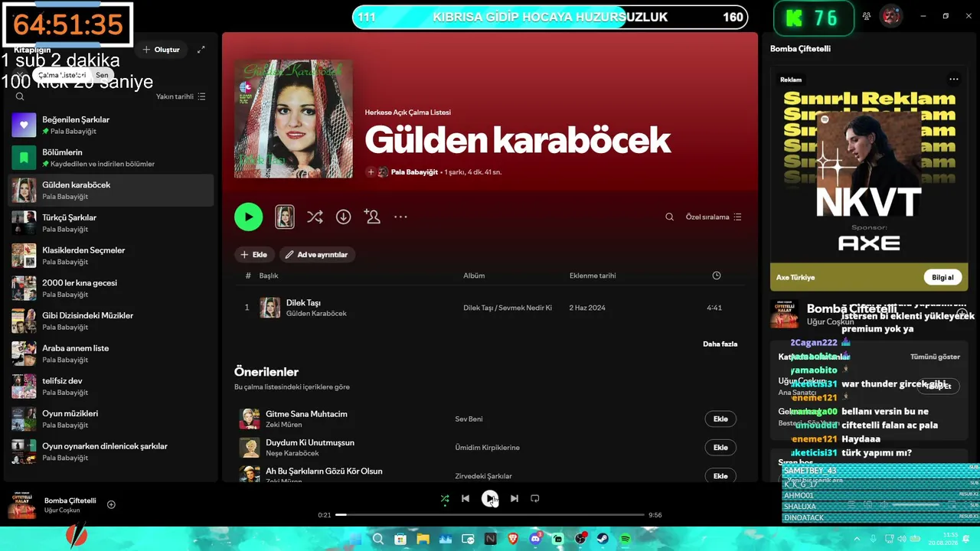Screen dimensions: 980x551
Task: Select the Dilek Taşı track row title
Action: tap(303, 303)
